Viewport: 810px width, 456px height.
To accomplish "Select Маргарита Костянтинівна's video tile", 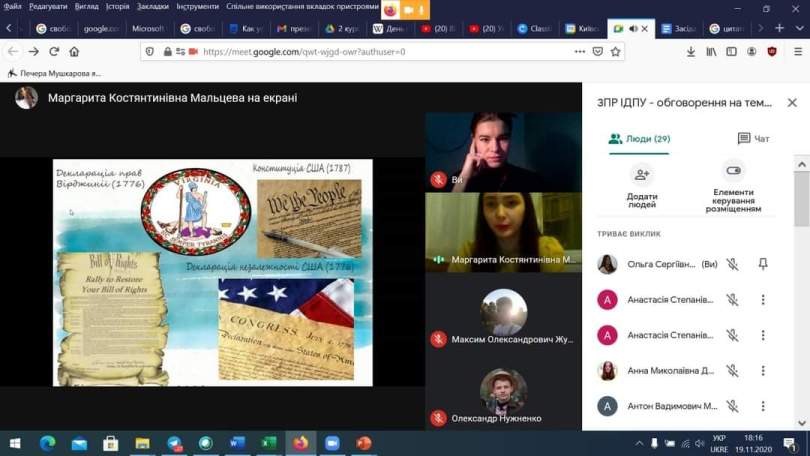I will (x=503, y=232).
